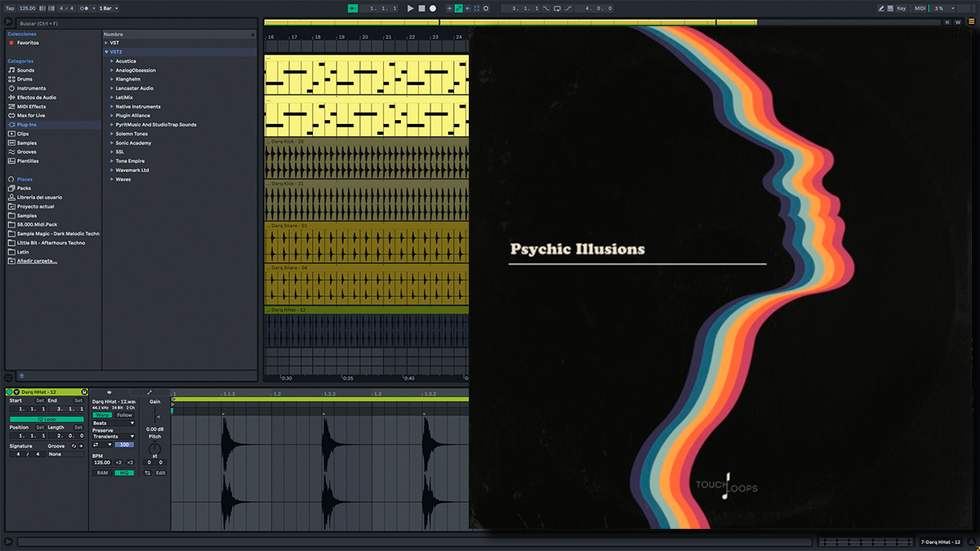This screenshot has height=551, width=980.
Task: Select the Efectos de Audio category
Action: point(37,97)
